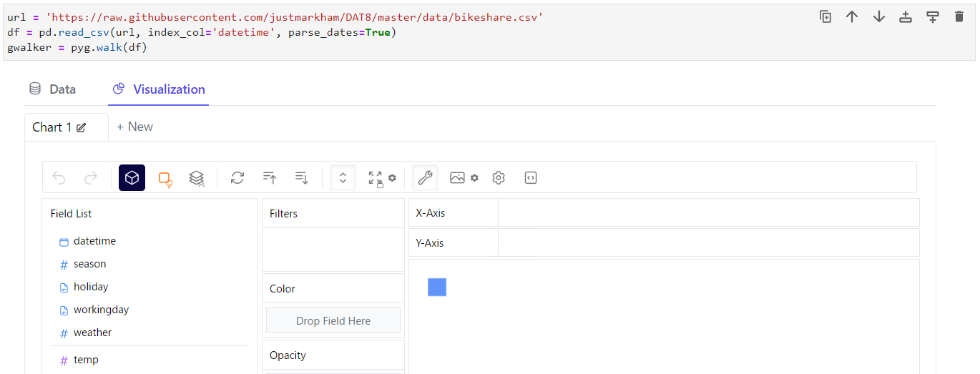
Task: Open the layout size mode settings
Action: (382, 178)
